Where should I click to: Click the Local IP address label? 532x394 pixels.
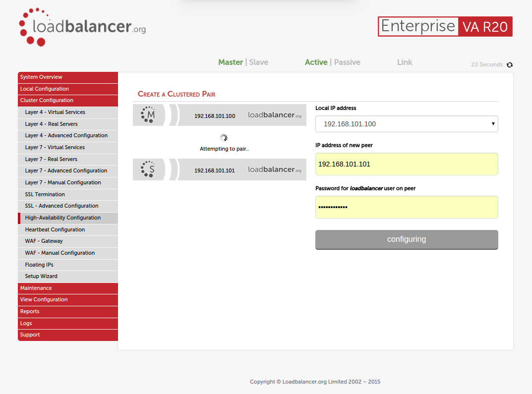[x=336, y=108]
